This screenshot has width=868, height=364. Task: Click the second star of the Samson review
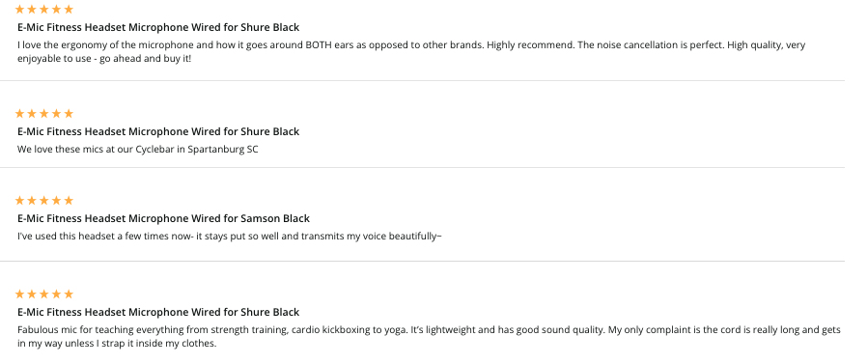tap(32, 200)
